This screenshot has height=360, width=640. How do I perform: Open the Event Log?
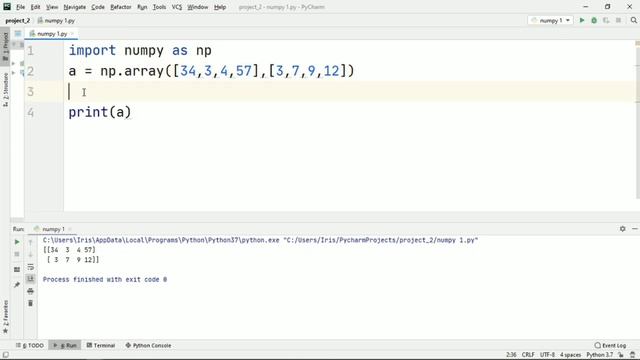610,345
